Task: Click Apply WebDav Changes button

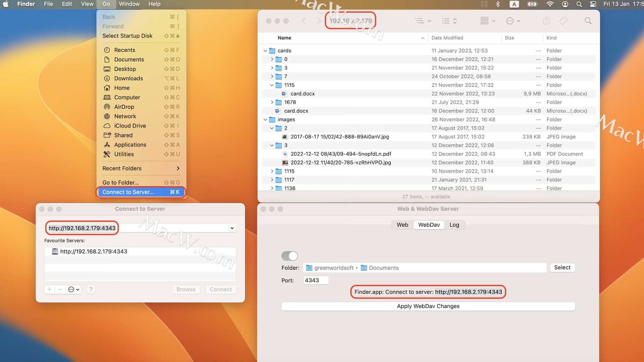Action: (428, 306)
